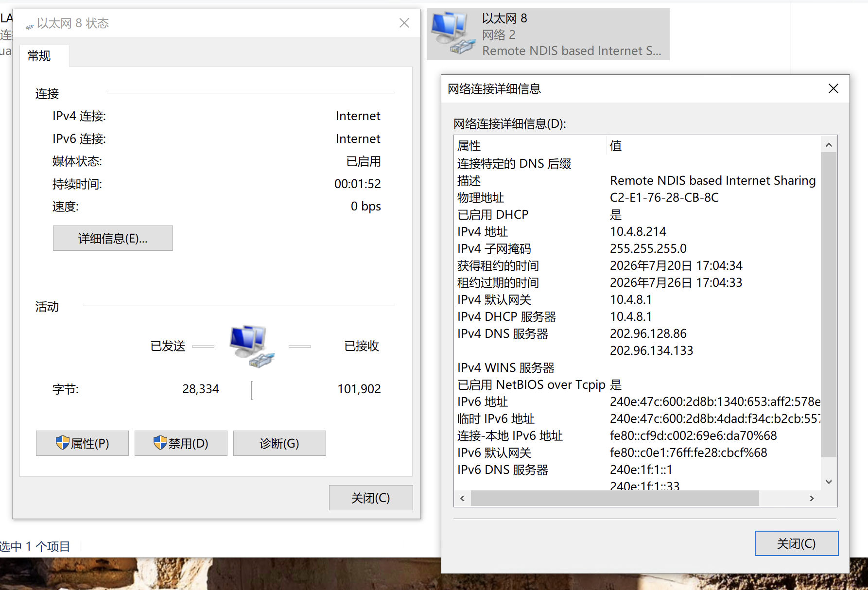Click the 已启用 NetBIOS over Tcpip row

point(638,385)
